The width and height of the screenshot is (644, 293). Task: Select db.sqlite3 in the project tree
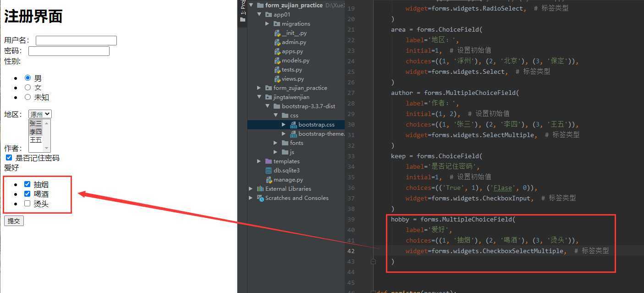tap(286, 171)
